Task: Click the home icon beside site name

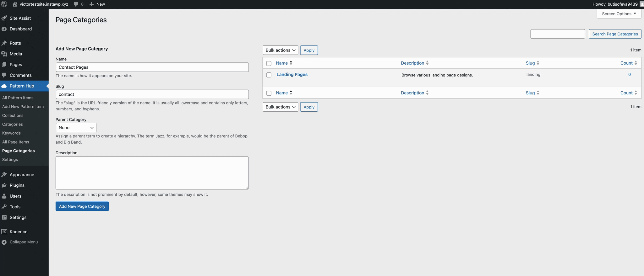Action: coord(14,4)
